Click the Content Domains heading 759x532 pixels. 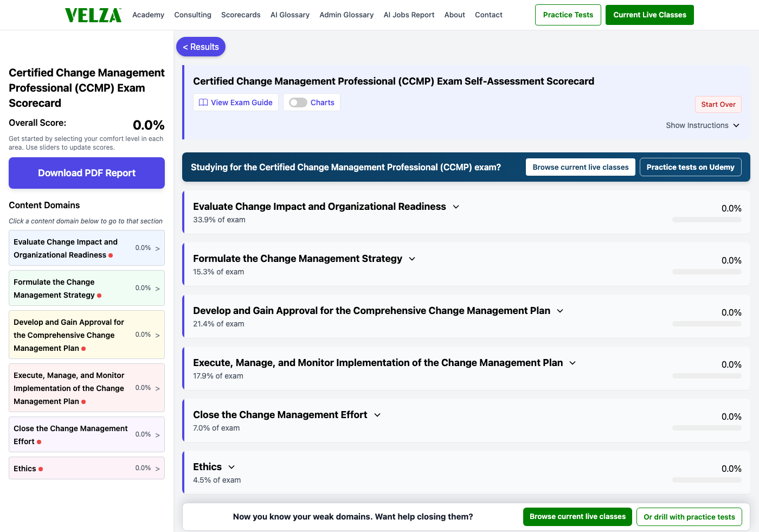44,205
